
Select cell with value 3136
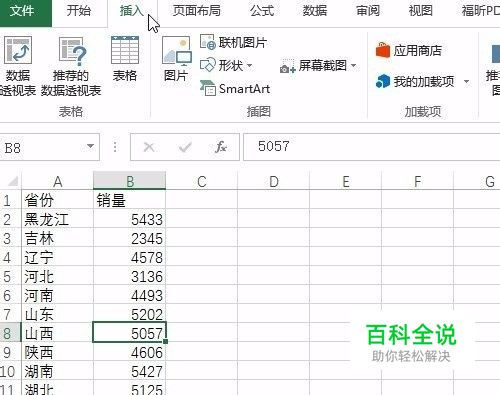(x=129, y=276)
